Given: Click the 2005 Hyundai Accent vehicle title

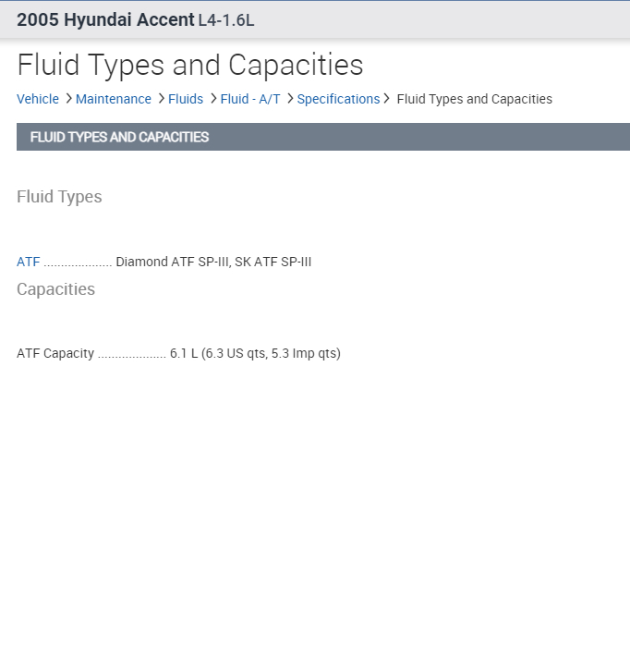Looking at the screenshot, I should pyautogui.click(x=105, y=19).
